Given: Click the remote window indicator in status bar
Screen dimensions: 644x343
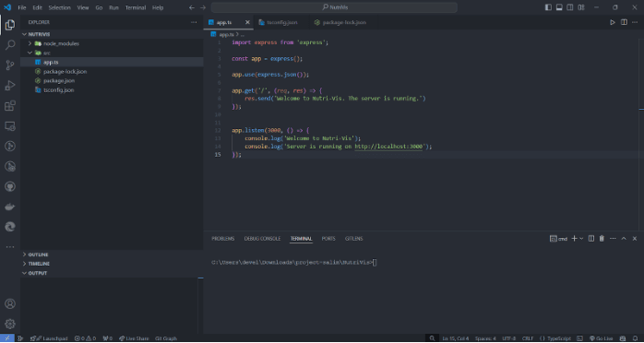Looking at the screenshot, I should (x=7, y=338).
